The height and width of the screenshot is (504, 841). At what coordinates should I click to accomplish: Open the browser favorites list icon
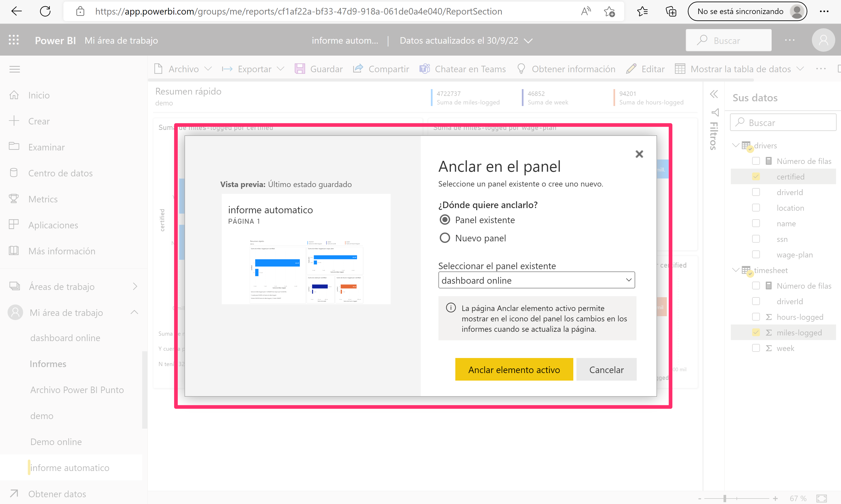[x=642, y=11]
